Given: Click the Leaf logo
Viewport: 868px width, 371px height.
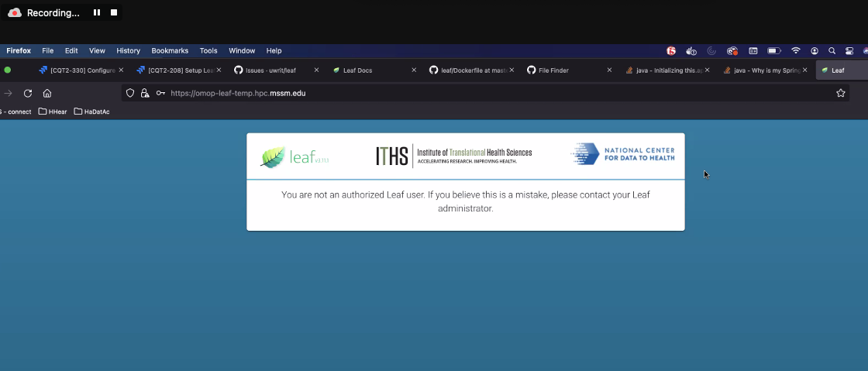Looking at the screenshot, I should tap(294, 157).
